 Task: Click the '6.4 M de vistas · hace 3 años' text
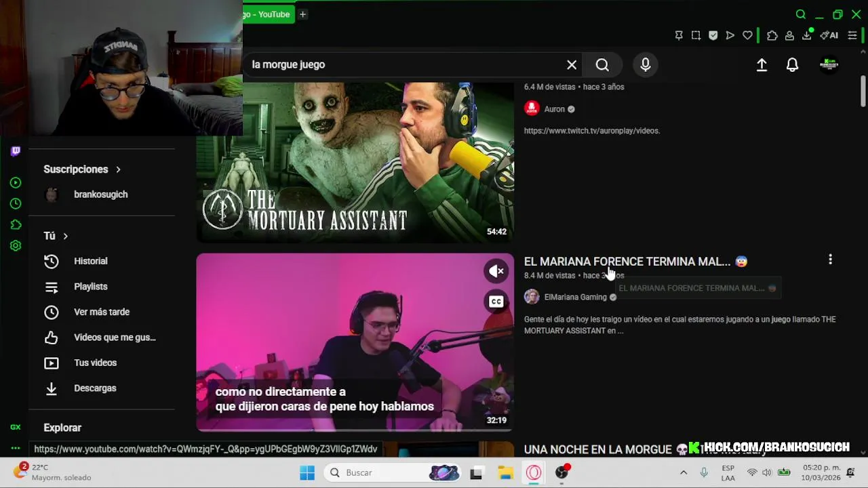[574, 87]
